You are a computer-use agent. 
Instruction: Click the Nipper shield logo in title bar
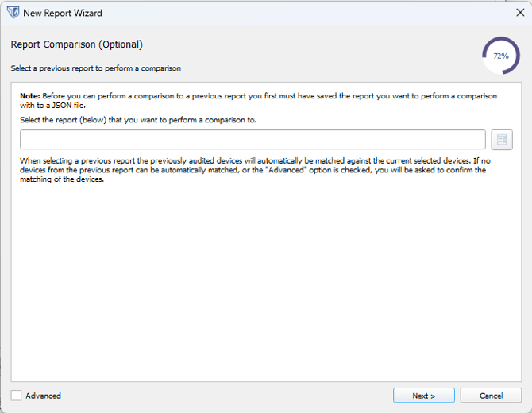(13, 13)
